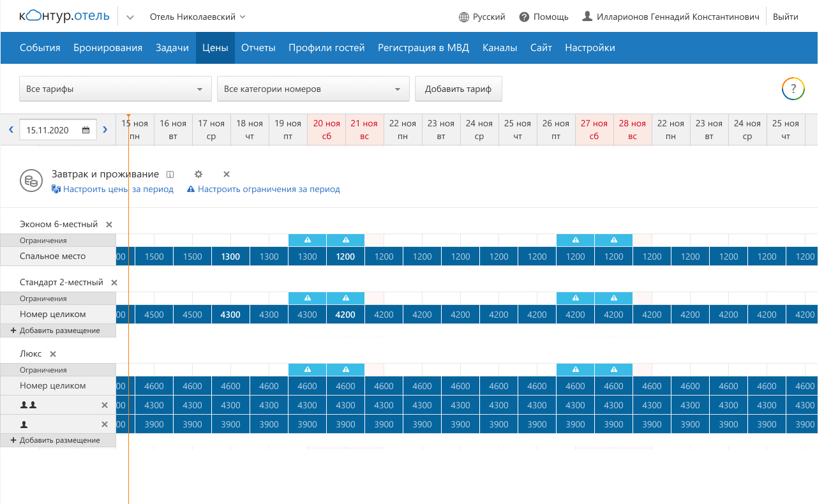Screen dimensions: 824x504
Task: Click the Контур.Отель logo
Action: pos(64,17)
